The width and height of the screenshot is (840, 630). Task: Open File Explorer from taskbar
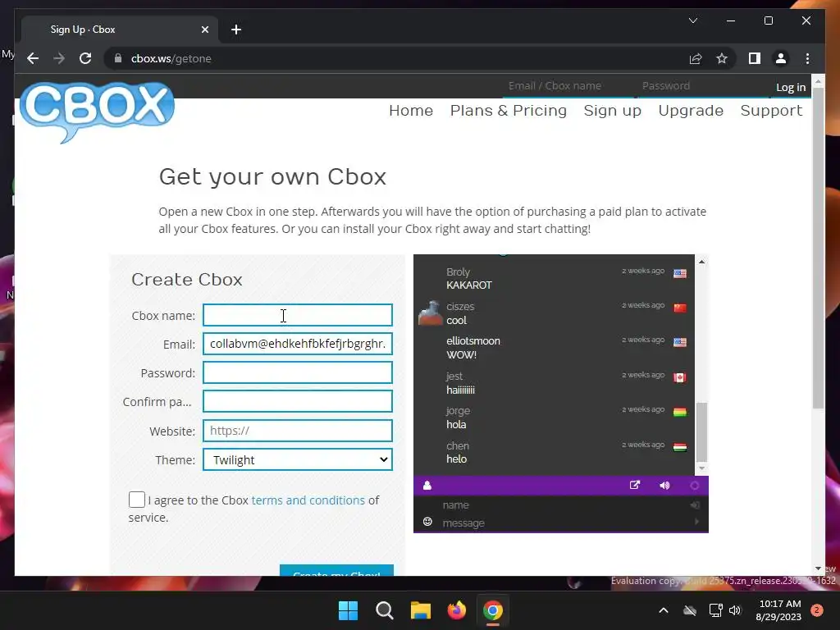click(421, 610)
